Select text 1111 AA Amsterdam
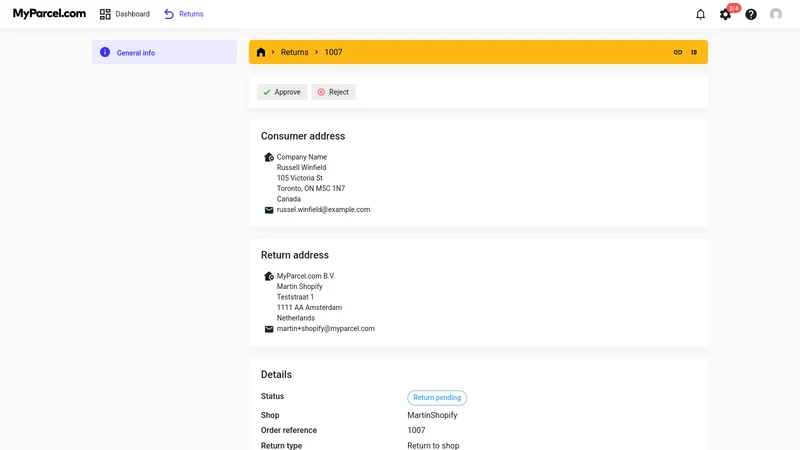Screen dimensions: 800x450 coord(309,308)
